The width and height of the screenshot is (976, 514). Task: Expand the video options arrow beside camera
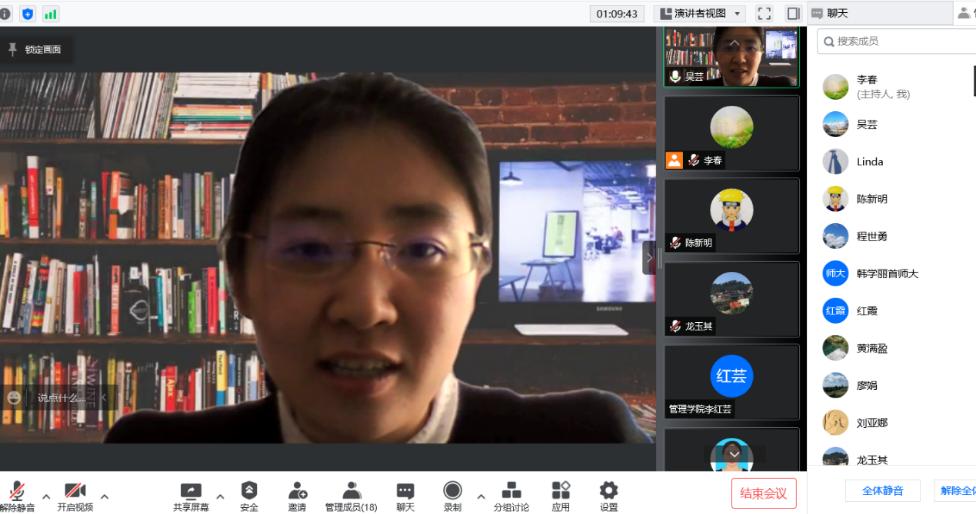(x=104, y=496)
